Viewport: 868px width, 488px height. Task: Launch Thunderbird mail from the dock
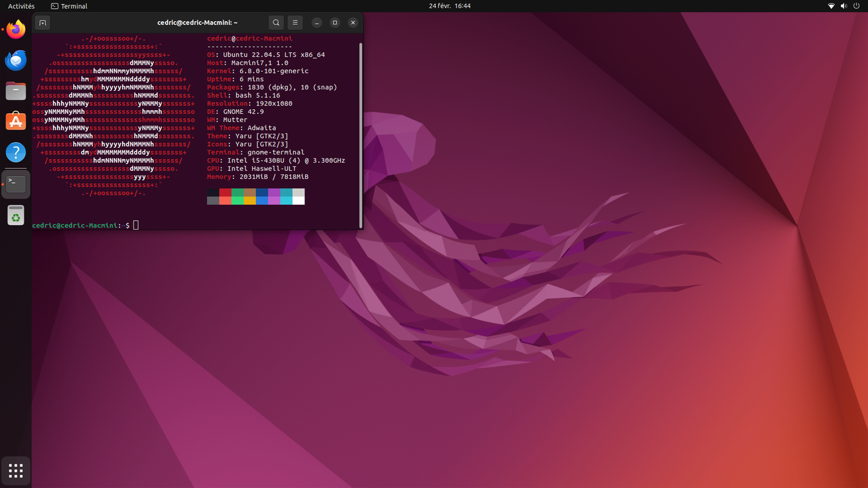coord(16,60)
